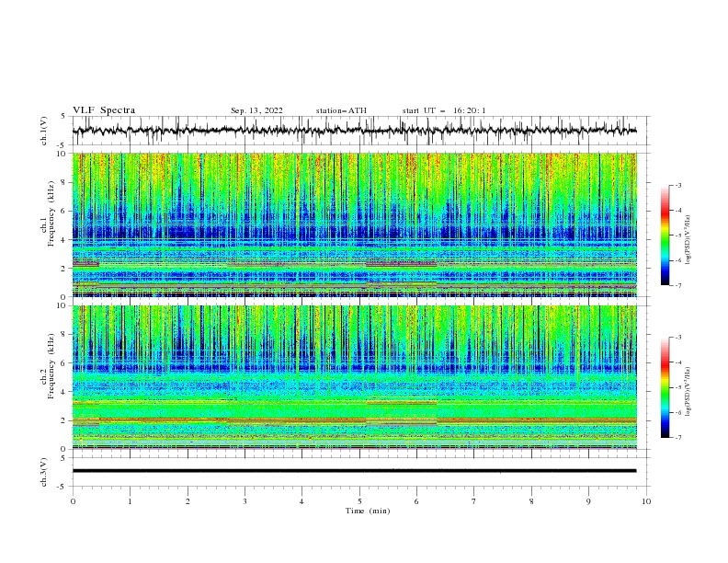Click time axis tick label "6"
Screen dimensions: 728x563
416,501
